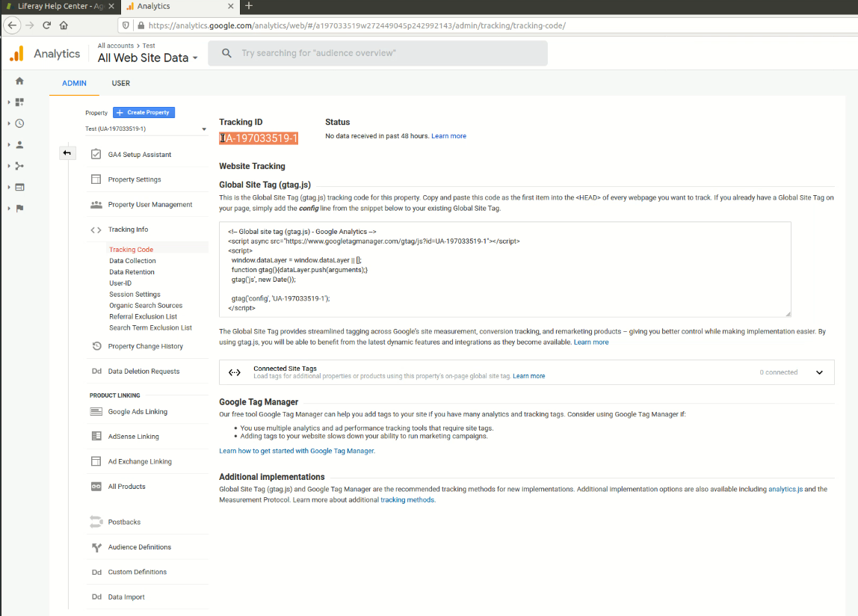Reload the page with browser refresh icon
The width and height of the screenshot is (858, 616).
(47, 25)
